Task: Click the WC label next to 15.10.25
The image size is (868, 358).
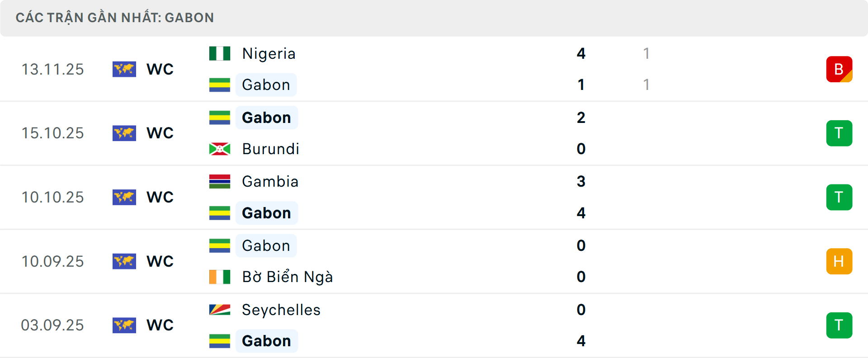Action: [159, 133]
